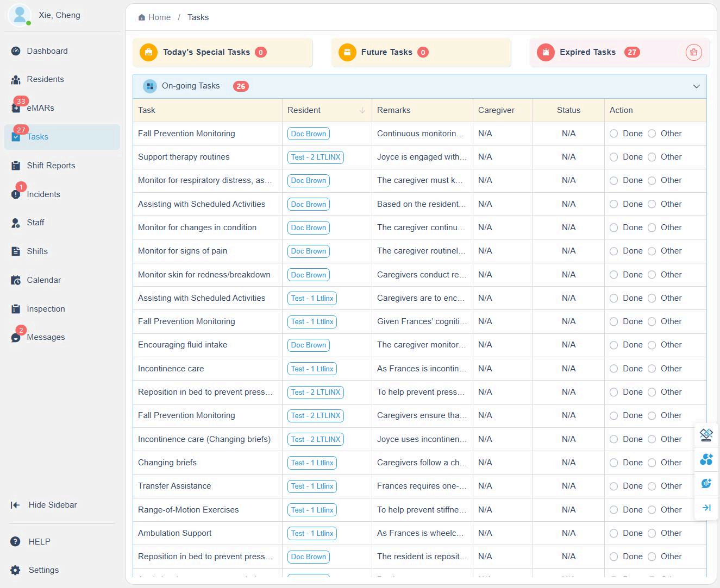Collapse the floating right-side tool panel arrow

(706, 508)
